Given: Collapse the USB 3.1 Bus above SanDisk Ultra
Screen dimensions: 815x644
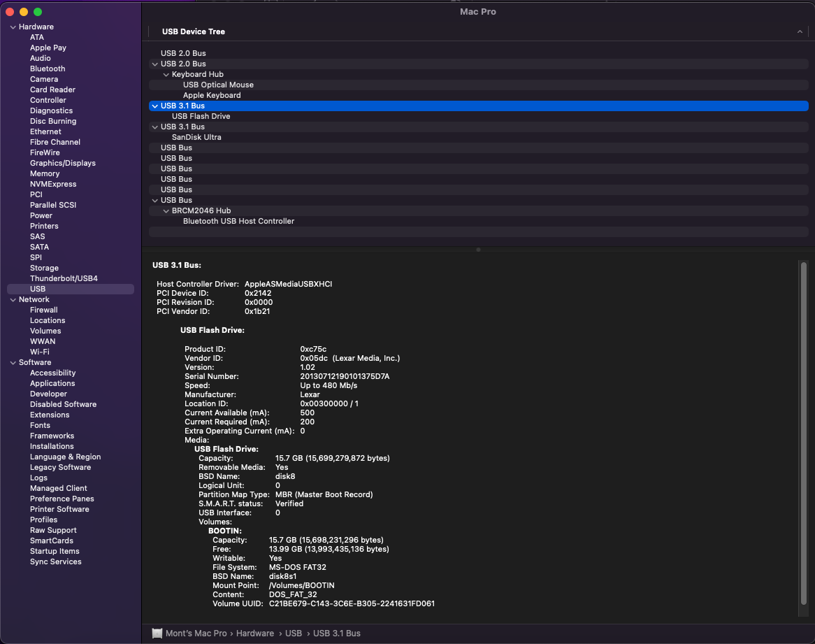Looking at the screenshot, I should click(x=155, y=127).
